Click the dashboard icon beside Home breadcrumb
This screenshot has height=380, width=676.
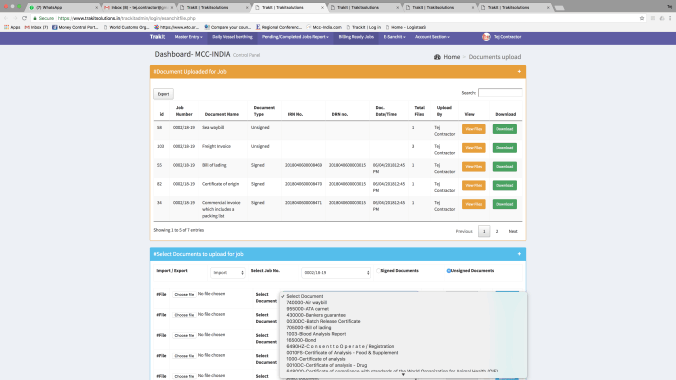pyautogui.click(x=437, y=57)
